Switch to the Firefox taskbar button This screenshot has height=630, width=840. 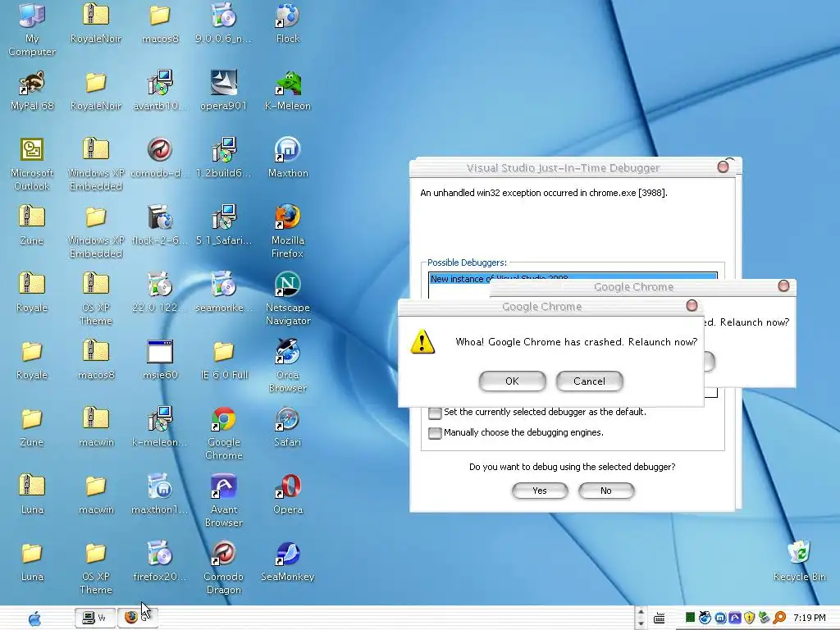coord(137,618)
